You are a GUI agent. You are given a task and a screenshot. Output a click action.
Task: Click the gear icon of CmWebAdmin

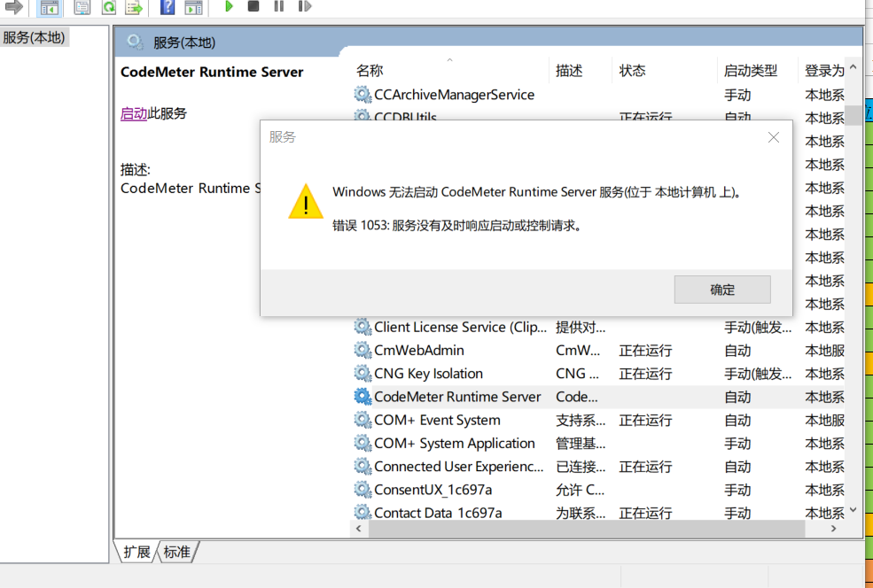[362, 350]
